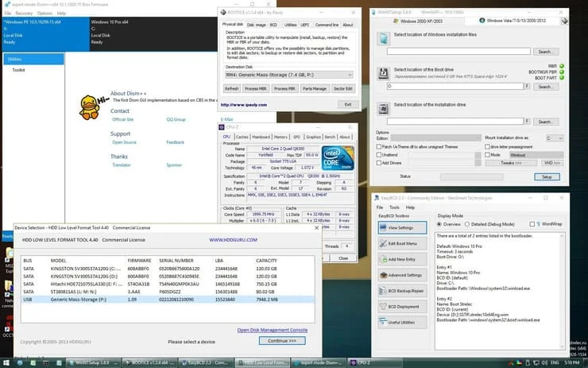Click F button beside Installation drive field

(527, 121)
